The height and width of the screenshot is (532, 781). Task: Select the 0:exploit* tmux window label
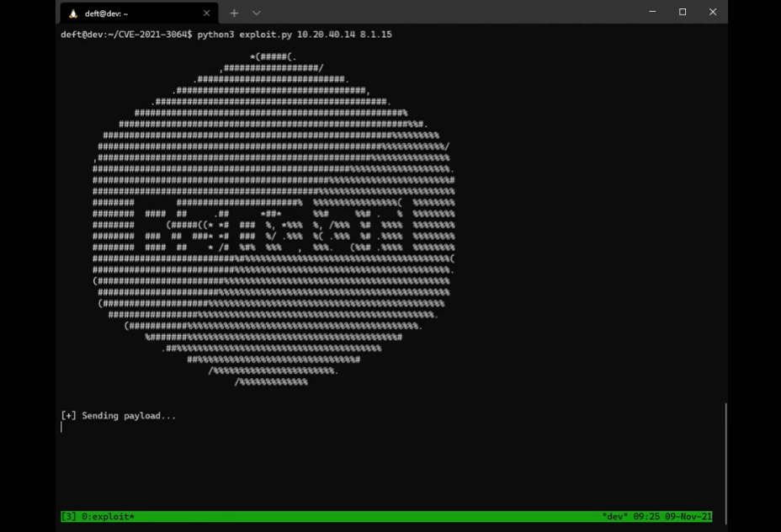point(109,516)
